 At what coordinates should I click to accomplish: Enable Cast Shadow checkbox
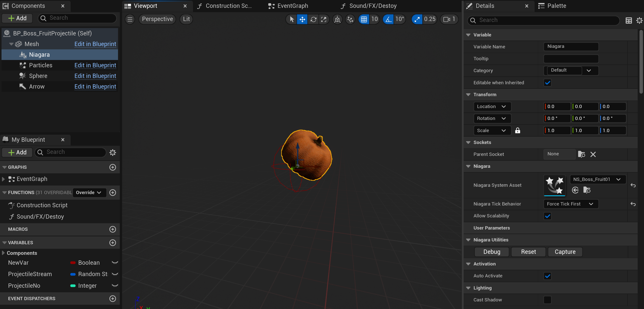point(548,300)
